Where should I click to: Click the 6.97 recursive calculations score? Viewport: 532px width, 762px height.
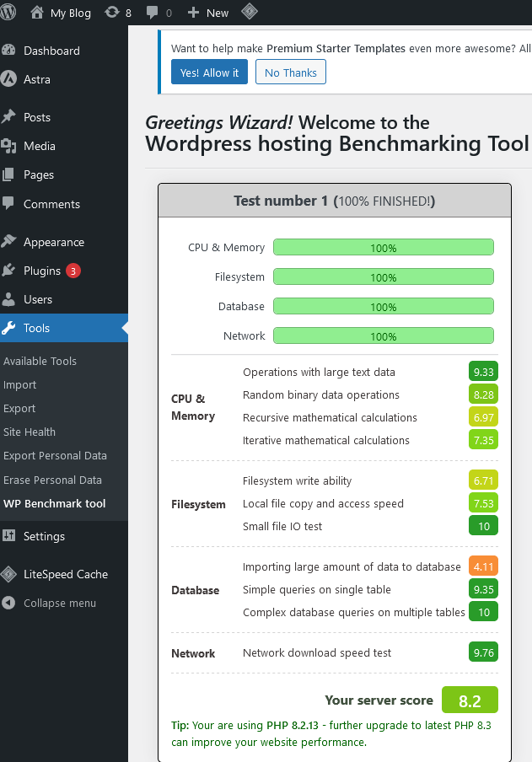[483, 417]
